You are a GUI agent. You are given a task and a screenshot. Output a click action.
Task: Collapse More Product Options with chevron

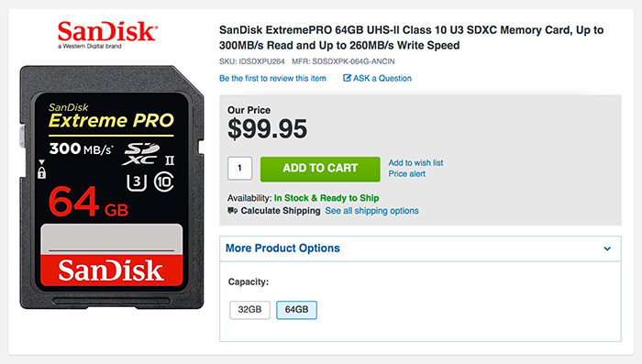[x=607, y=248]
